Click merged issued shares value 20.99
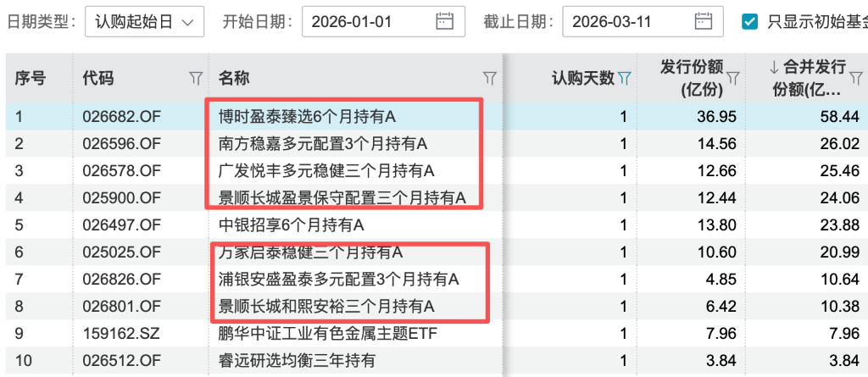The width and height of the screenshot is (868, 377). (841, 252)
